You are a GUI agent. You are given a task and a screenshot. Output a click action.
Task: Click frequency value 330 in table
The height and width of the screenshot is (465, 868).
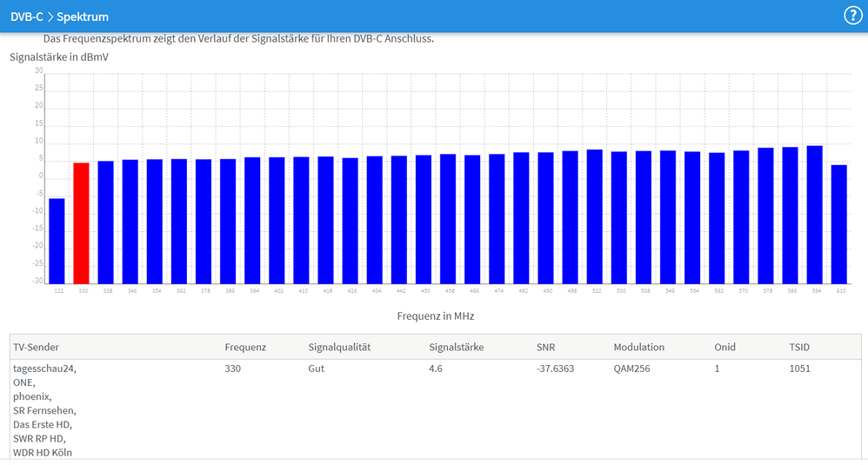(232, 369)
